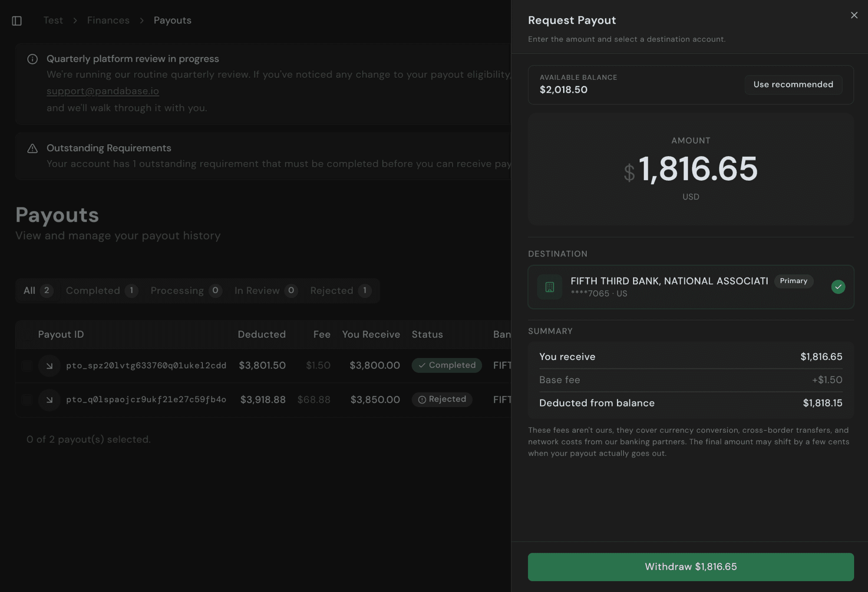Switch to In Review tab
This screenshot has width=868, height=592.
point(266,291)
